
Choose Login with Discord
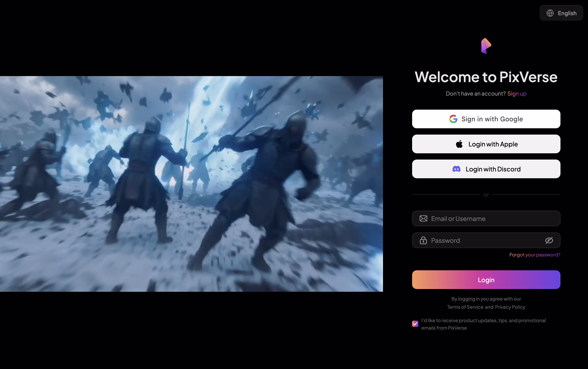tap(486, 169)
